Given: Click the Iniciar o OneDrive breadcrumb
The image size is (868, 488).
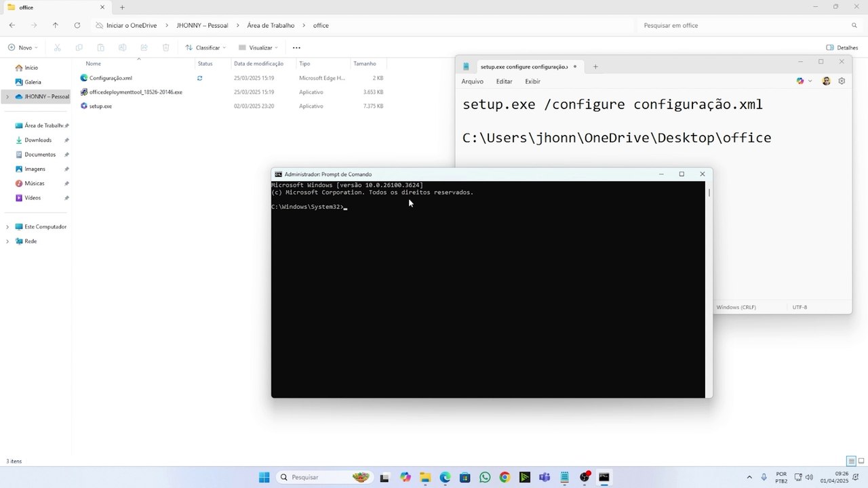Looking at the screenshot, I should tap(132, 25).
